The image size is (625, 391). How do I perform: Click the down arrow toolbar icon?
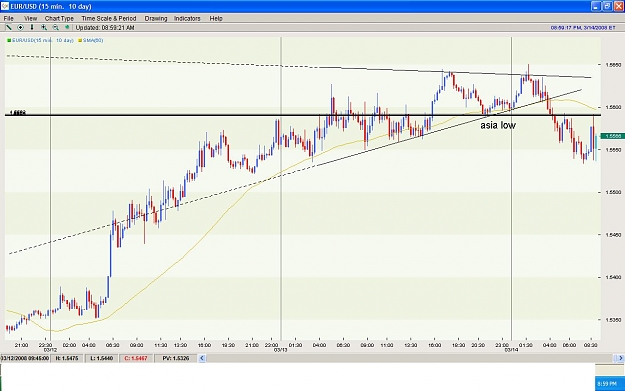[32, 28]
